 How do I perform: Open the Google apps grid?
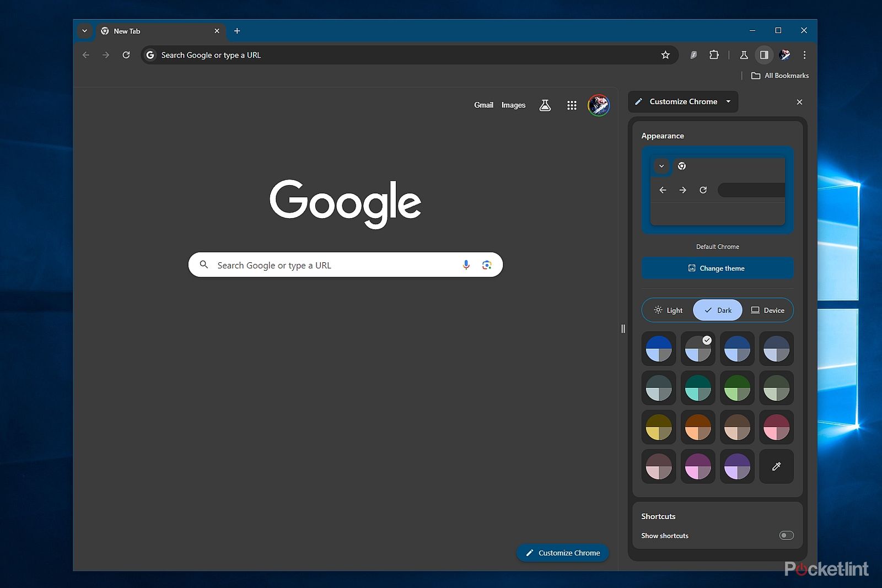click(572, 105)
